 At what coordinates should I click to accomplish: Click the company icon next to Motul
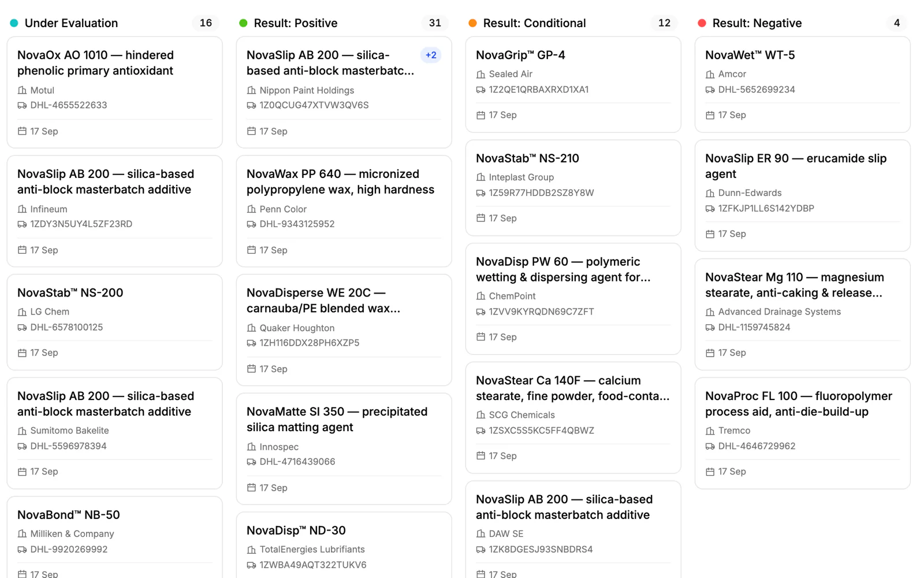point(22,90)
